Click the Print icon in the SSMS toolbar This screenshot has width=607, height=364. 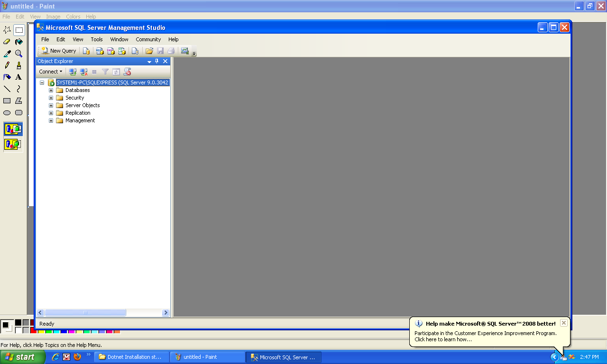pyautogui.click(x=171, y=51)
